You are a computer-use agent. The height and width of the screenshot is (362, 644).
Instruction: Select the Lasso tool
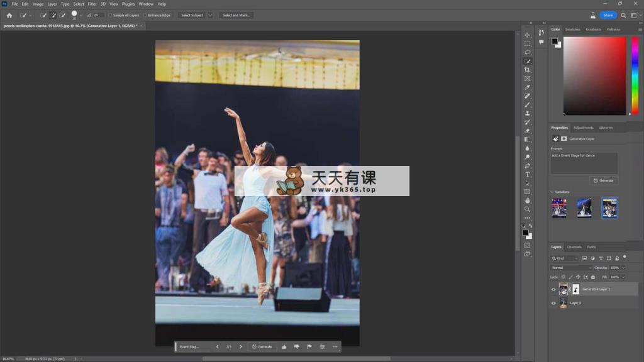[x=528, y=52]
